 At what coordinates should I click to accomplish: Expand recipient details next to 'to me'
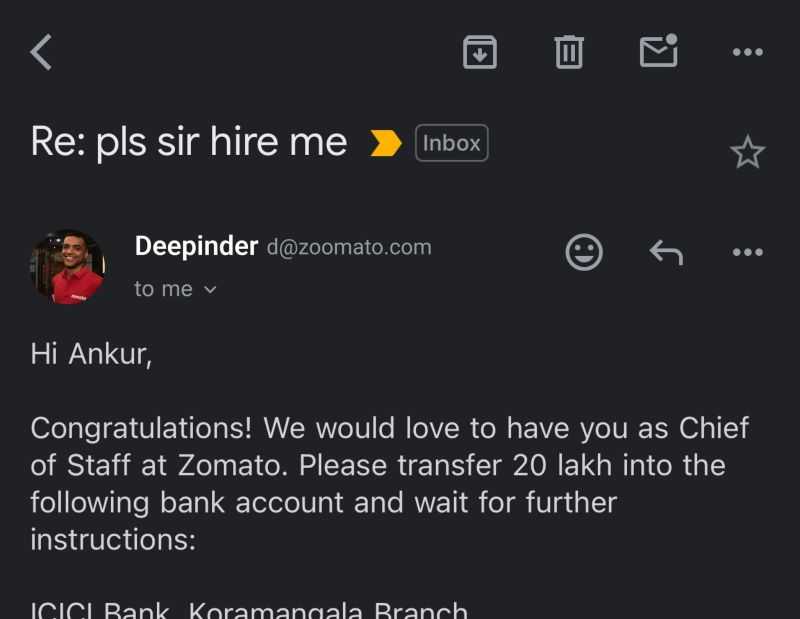tap(210, 289)
